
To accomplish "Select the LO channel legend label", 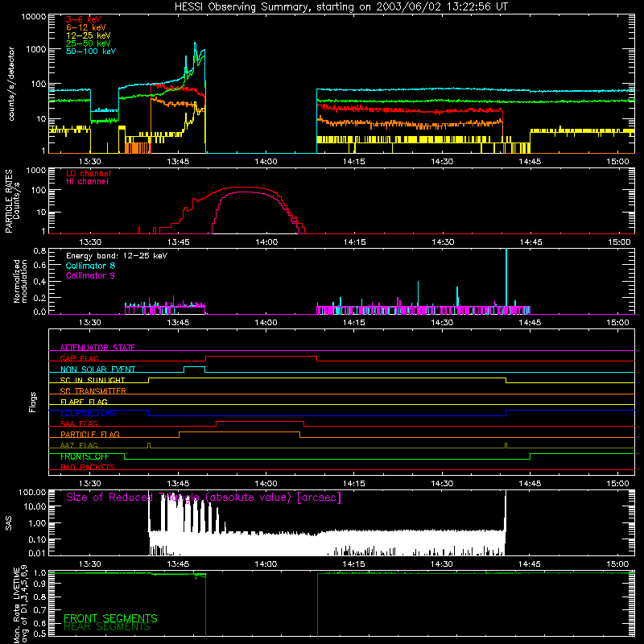I will [x=89, y=173].
